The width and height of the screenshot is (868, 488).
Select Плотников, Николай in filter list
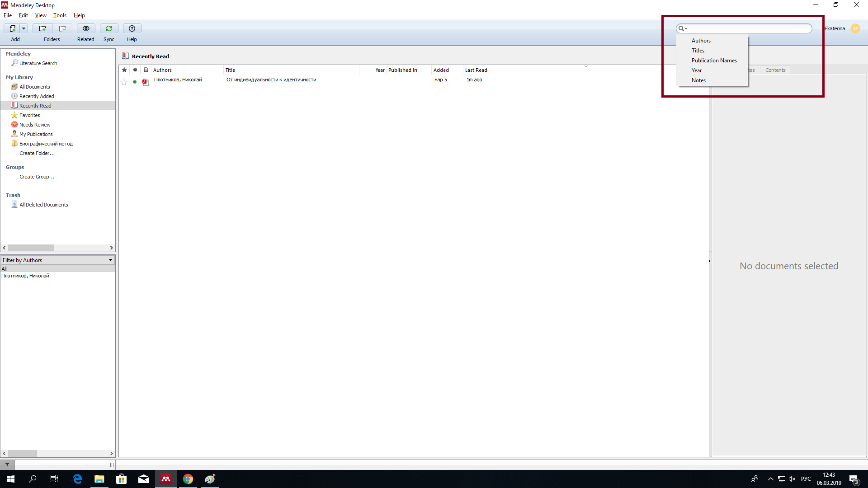click(25, 276)
